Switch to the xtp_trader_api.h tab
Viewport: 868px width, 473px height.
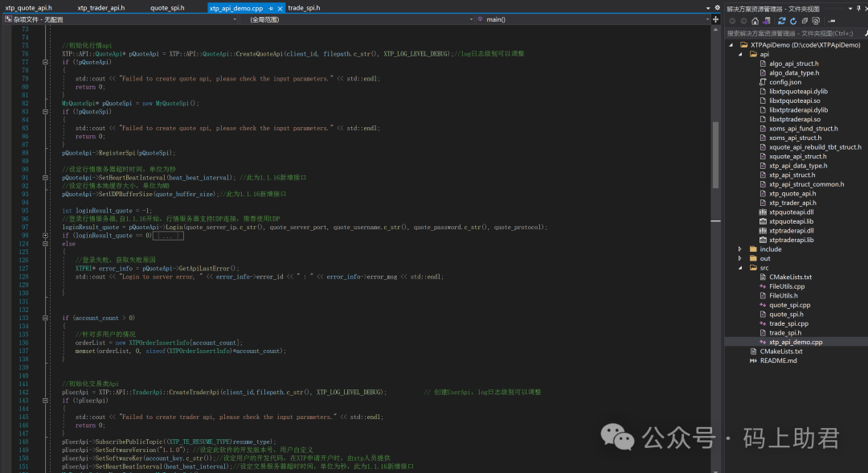(100, 8)
